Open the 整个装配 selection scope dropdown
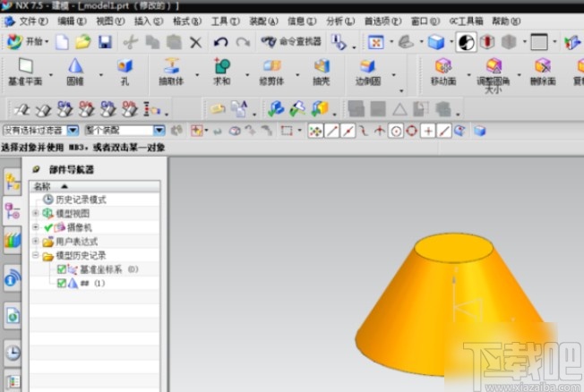This screenshot has width=584, height=392. [x=159, y=131]
